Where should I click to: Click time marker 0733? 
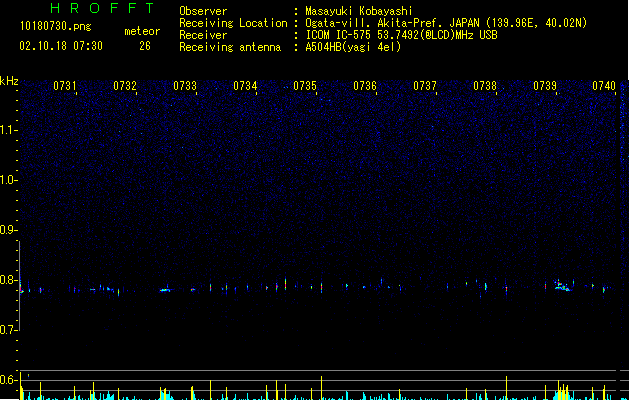pos(185,86)
